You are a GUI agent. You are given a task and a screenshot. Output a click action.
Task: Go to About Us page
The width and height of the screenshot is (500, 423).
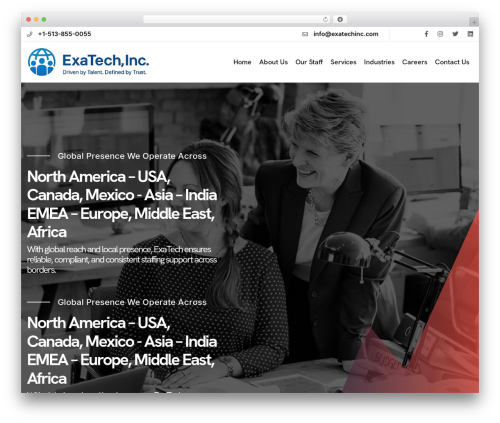(273, 62)
